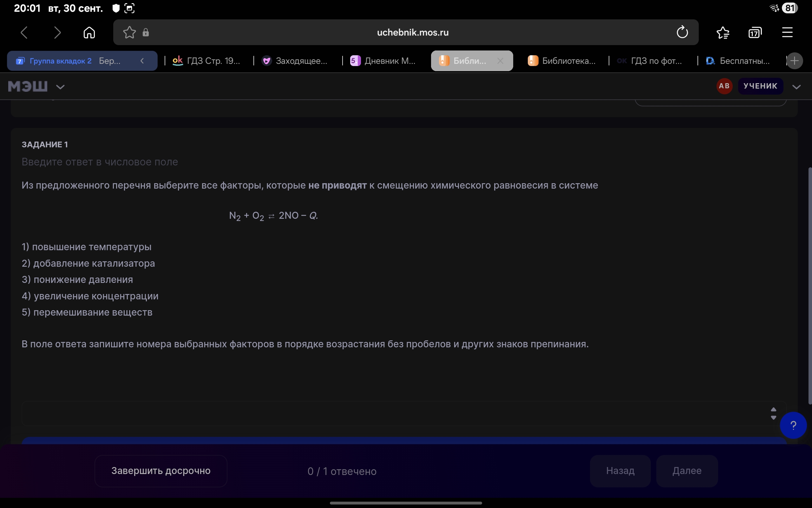812x508 pixels.
Task: Close the active Библи... tab
Action: [500, 61]
